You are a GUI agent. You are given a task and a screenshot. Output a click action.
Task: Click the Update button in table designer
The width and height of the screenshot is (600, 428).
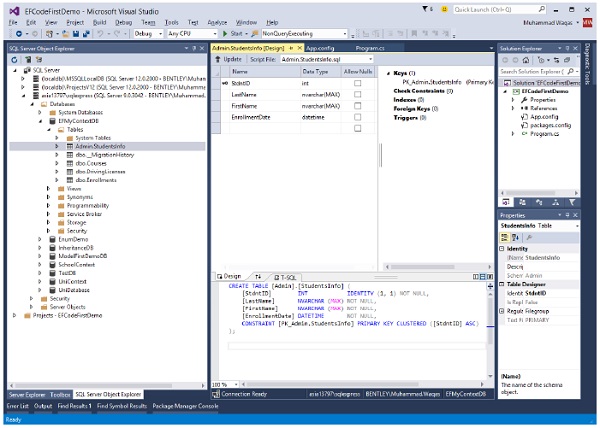(229, 59)
